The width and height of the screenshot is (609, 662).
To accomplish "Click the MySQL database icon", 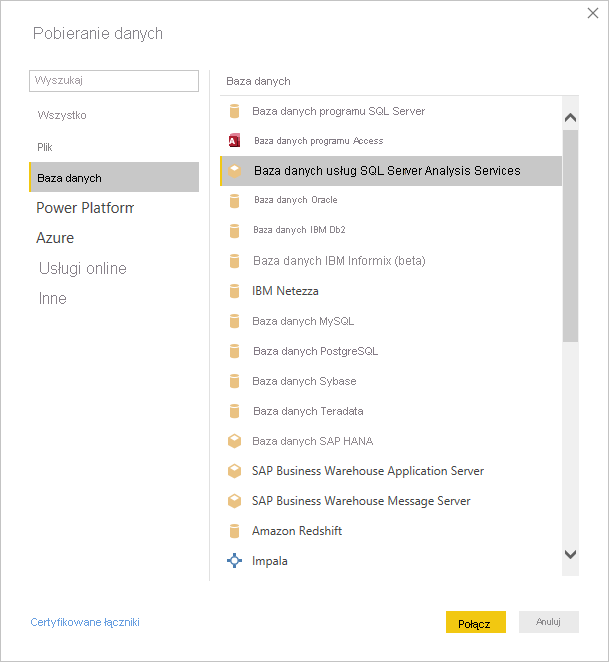I will (x=234, y=321).
